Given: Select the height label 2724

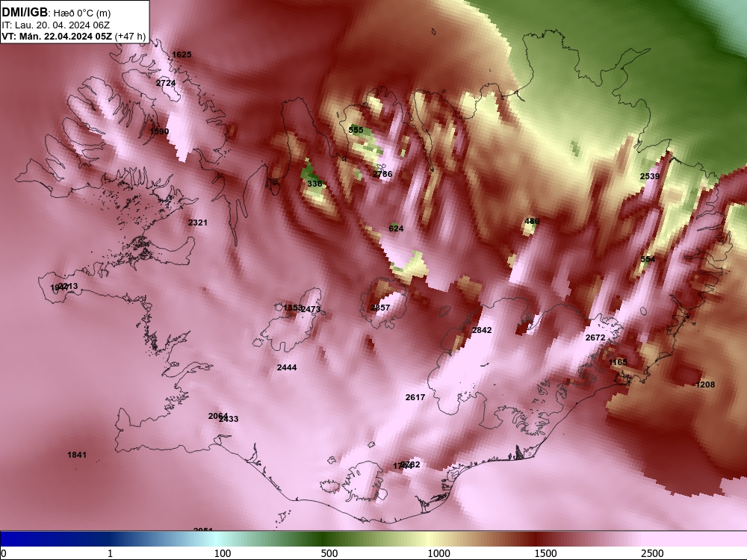Looking at the screenshot, I should tap(166, 83).
